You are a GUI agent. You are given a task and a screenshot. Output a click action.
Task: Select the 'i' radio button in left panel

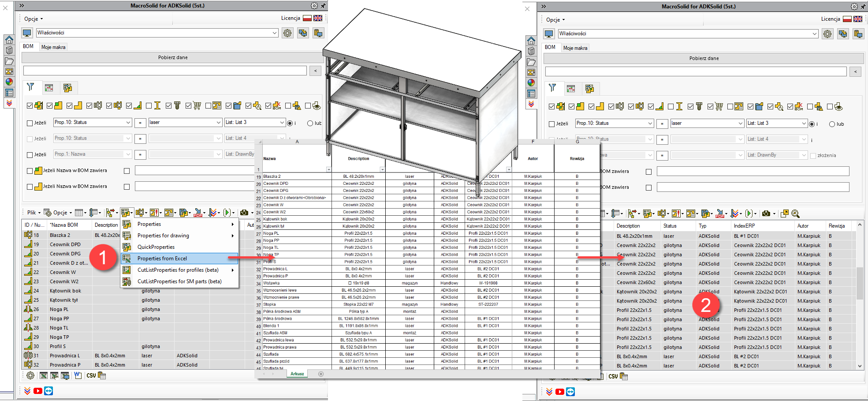(x=290, y=123)
